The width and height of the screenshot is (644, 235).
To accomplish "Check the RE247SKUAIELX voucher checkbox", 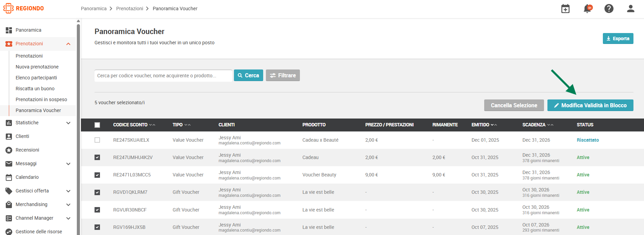I will 97,140.
